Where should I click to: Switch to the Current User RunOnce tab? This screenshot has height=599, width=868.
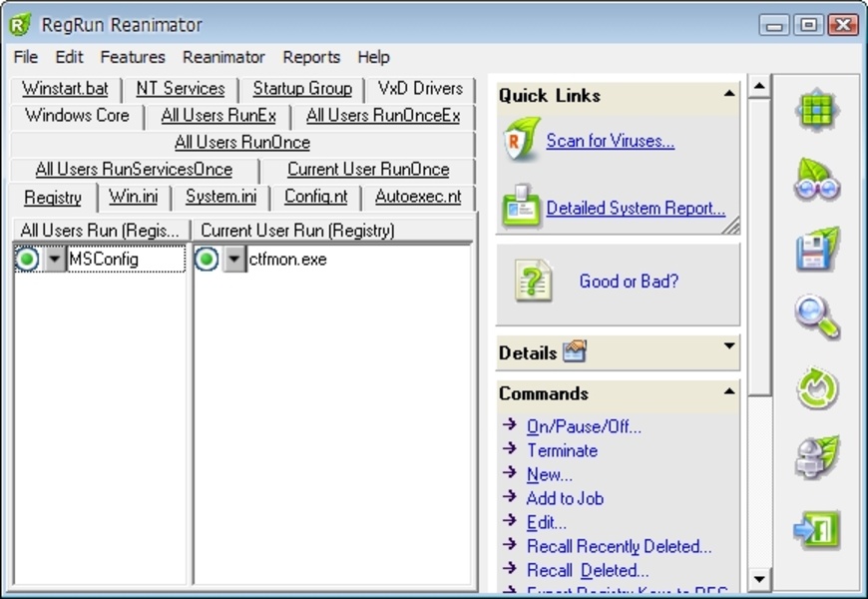(x=368, y=170)
